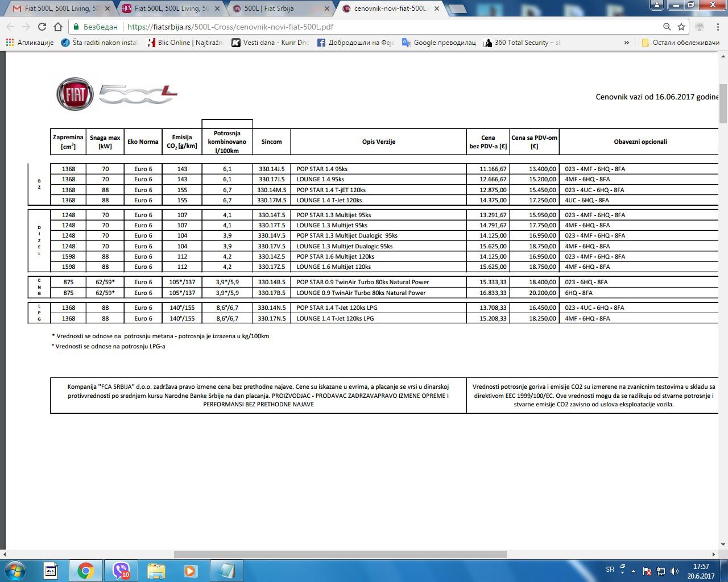Click the Sincom code '330.17N.5'

(272, 318)
